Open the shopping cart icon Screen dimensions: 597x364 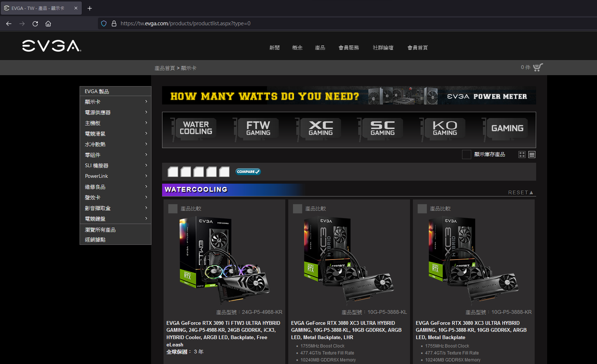tap(538, 67)
